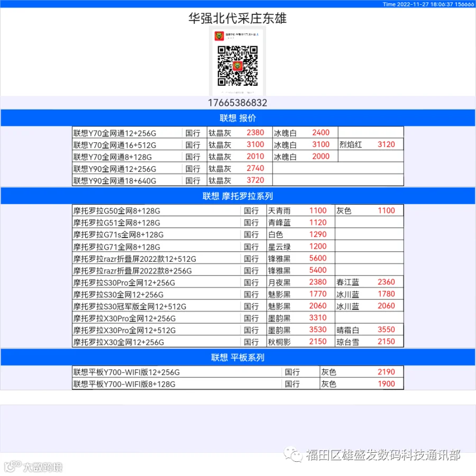The image size is (476, 476).
Task: Click the 青峰蓝 color cell
Action: coord(279,222)
